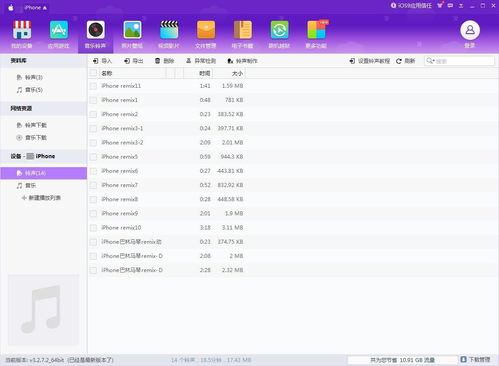Open the colorful more functions icon

tap(317, 30)
